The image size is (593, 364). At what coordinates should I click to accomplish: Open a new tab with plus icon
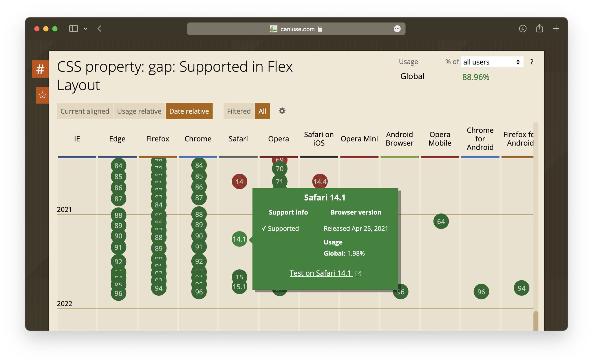[556, 29]
